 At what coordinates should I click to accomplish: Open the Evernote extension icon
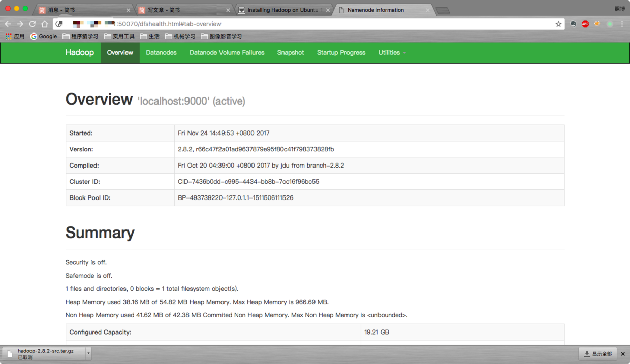(x=573, y=24)
